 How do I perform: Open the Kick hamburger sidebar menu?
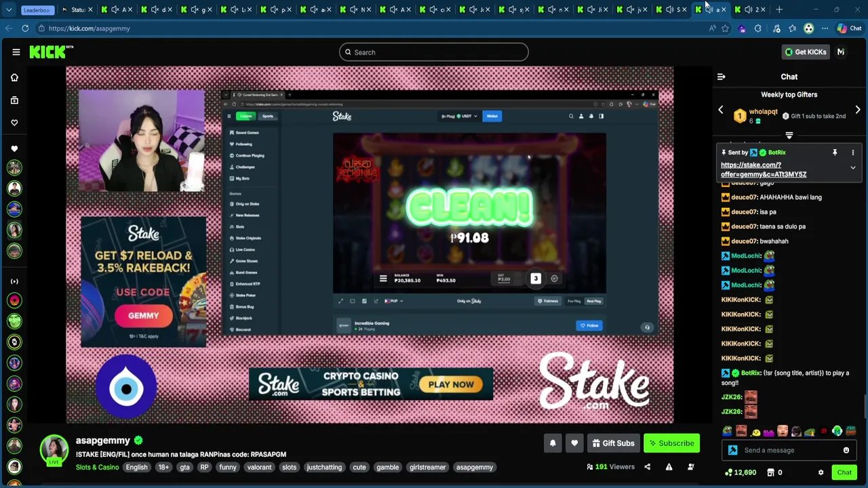[16, 52]
